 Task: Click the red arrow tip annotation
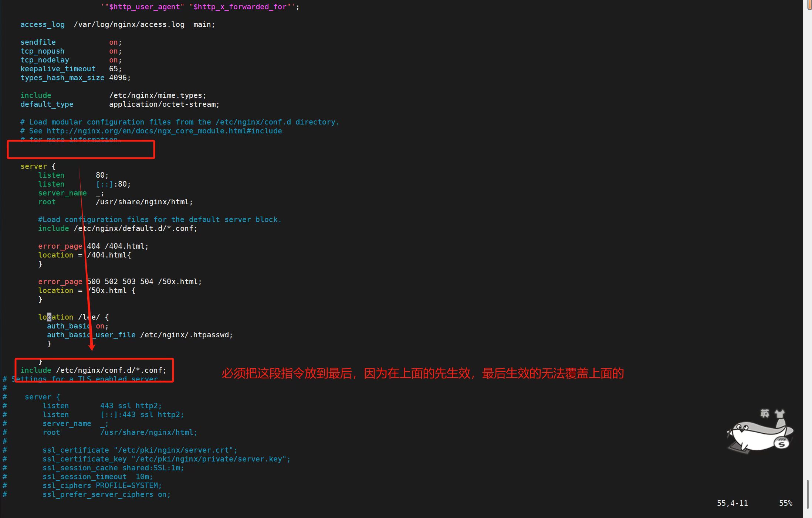(x=92, y=347)
